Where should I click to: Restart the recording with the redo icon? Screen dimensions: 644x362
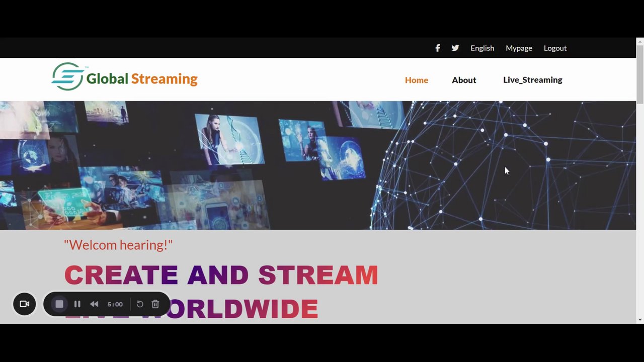click(140, 304)
